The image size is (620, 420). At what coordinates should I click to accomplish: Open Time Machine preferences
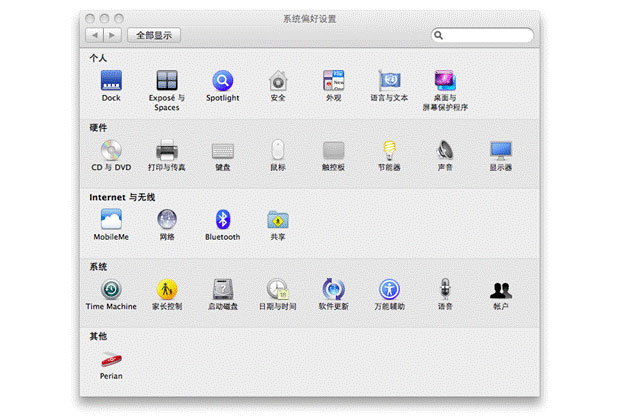pos(110,290)
